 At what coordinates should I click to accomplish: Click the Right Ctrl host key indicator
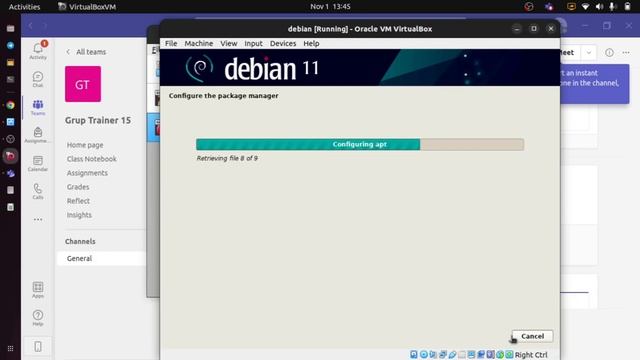click(x=531, y=355)
